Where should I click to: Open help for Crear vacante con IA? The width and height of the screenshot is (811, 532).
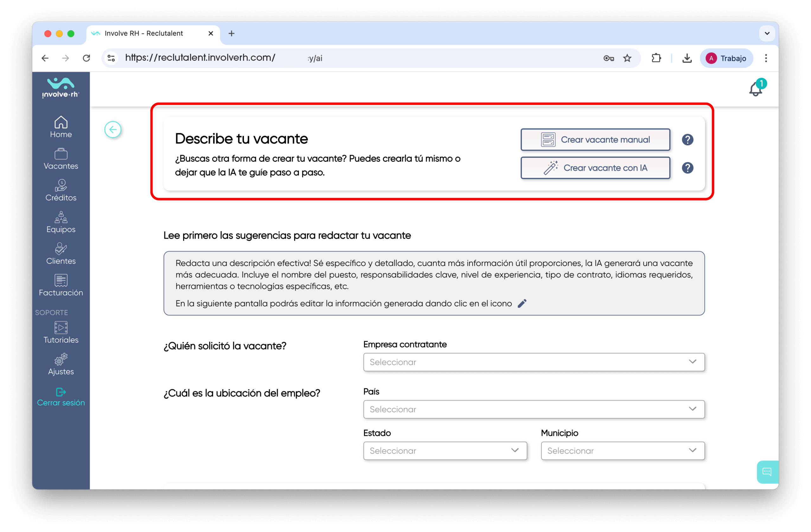click(687, 168)
